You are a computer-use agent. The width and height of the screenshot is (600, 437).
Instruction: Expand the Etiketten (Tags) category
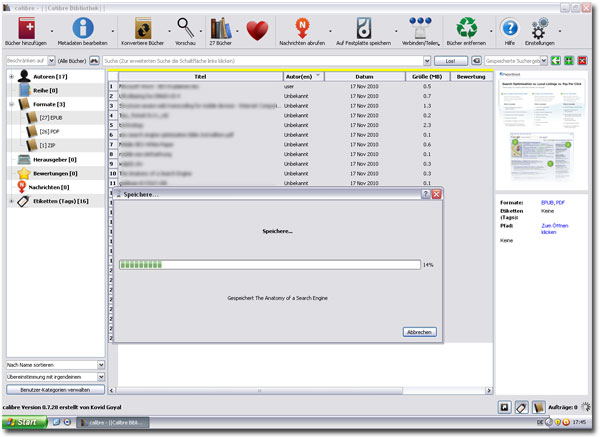tap(11, 201)
